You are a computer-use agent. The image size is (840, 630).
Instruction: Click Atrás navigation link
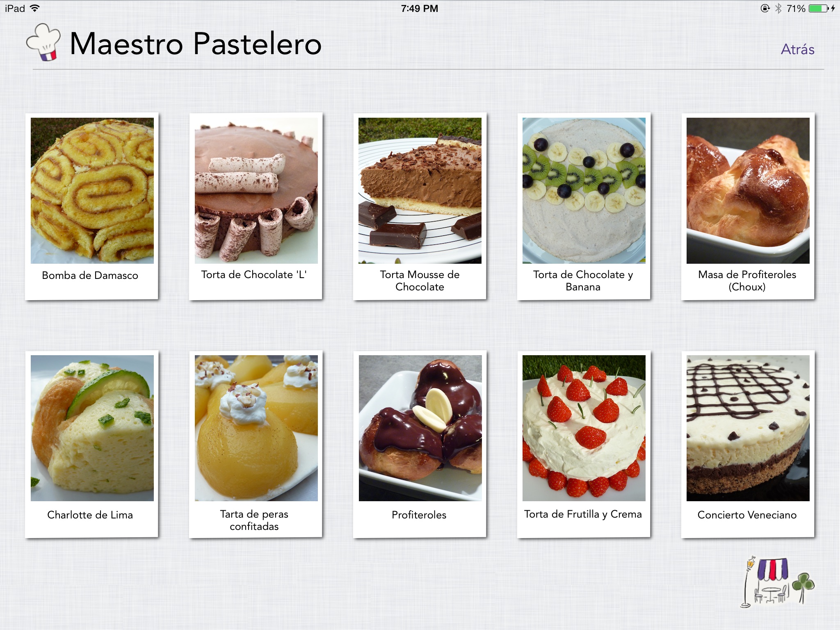click(797, 50)
